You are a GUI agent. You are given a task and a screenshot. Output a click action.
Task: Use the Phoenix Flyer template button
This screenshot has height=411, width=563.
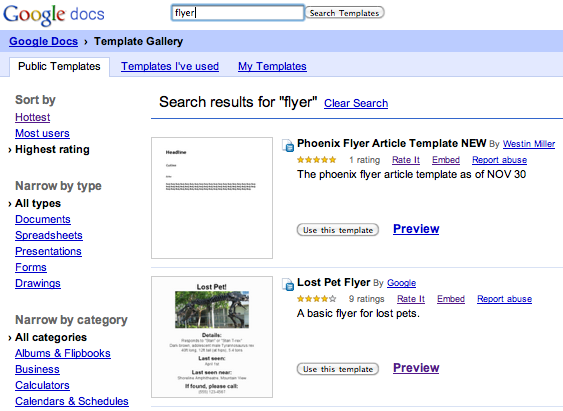(x=338, y=230)
